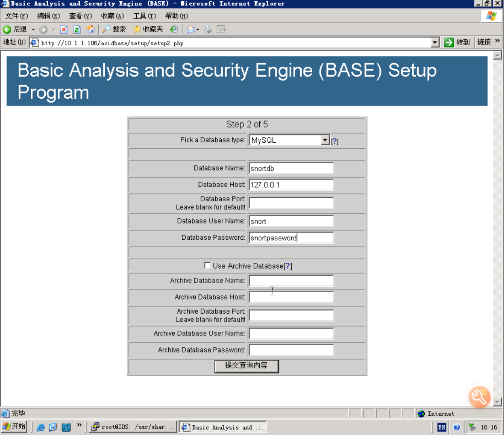
Task: Submit the form with 提交查询内容 button
Action: pyautogui.click(x=247, y=366)
